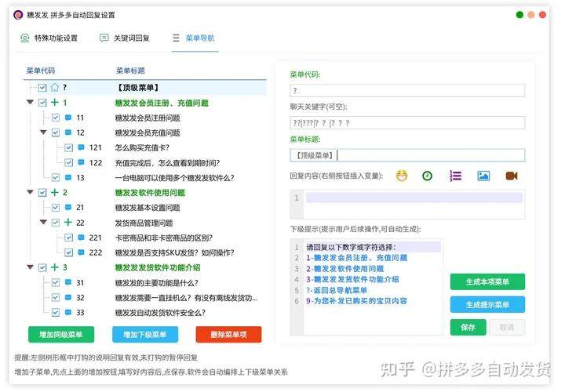Screen dimensions: 565x392
Task: Click prompt line 9-为您补发已购买的宝贝内容
Action: point(356,301)
